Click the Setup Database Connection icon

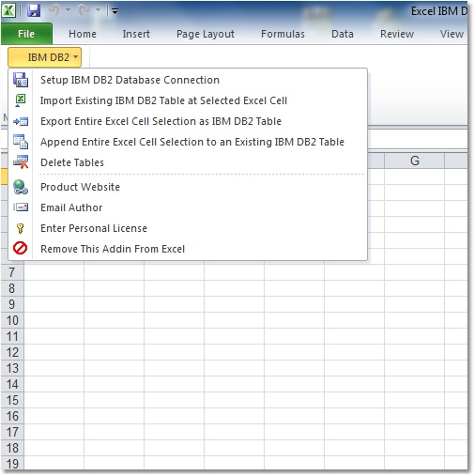(x=21, y=80)
